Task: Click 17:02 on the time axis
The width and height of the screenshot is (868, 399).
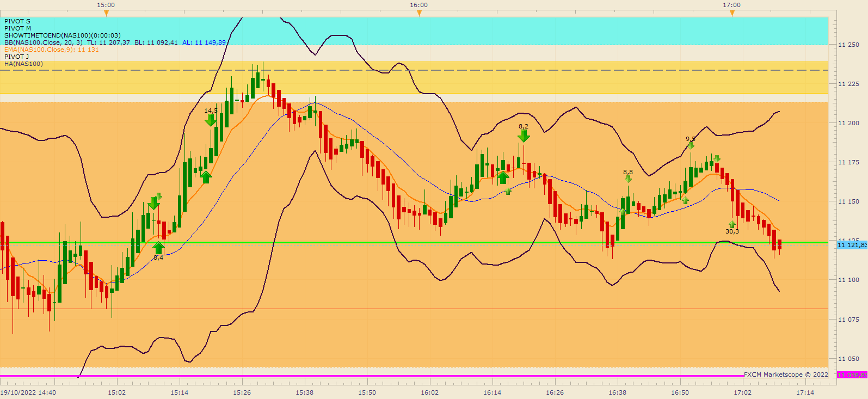Action: (x=743, y=392)
